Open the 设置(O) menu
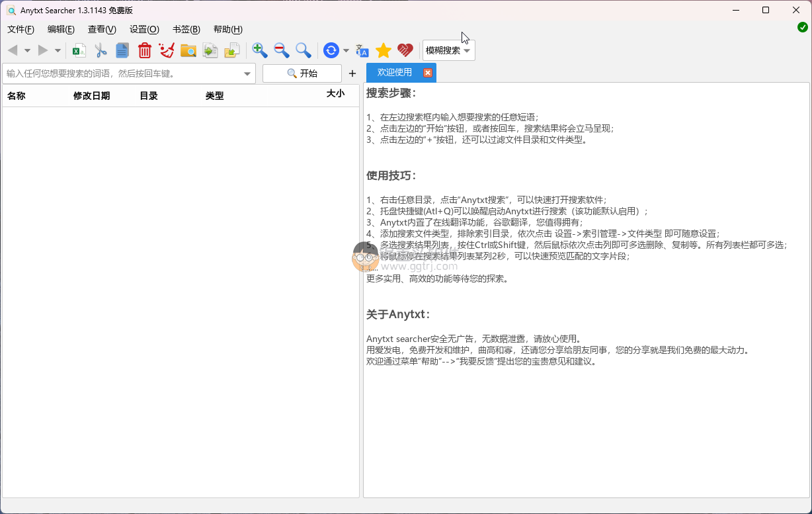The width and height of the screenshot is (812, 514). (x=144, y=29)
